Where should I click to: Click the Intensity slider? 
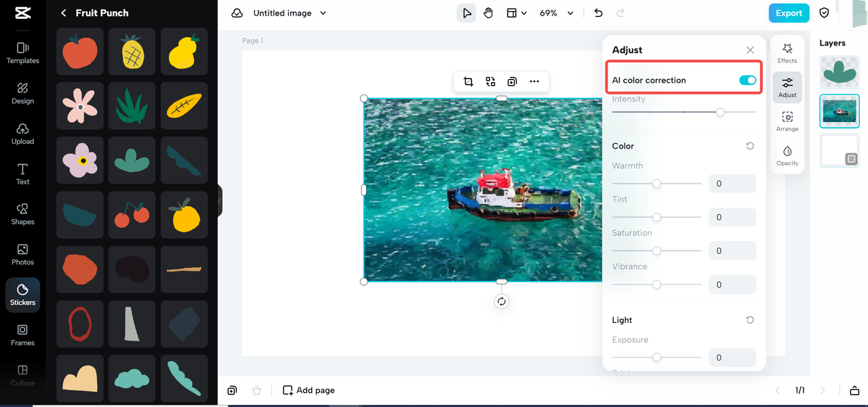click(x=684, y=112)
